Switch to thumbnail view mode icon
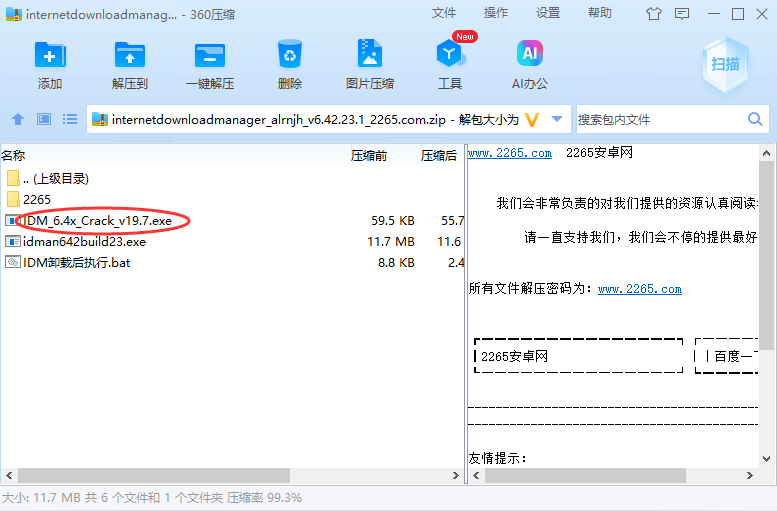This screenshot has width=777, height=511. click(x=44, y=119)
